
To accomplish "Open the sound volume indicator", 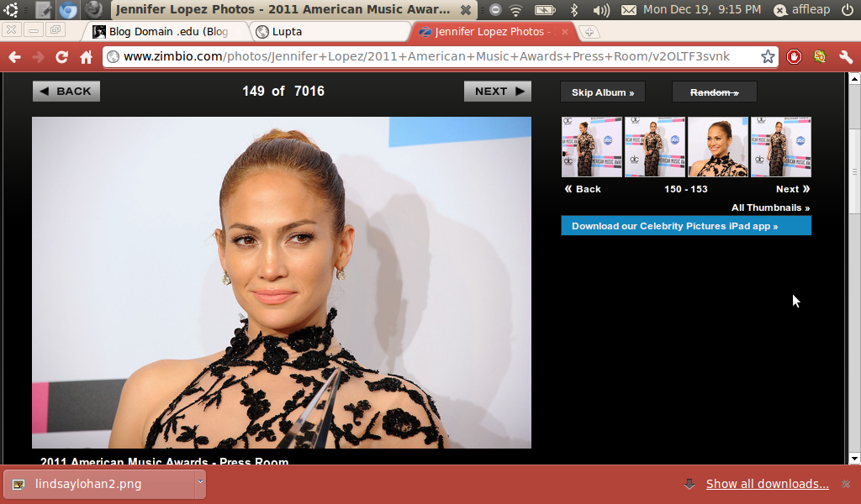I will tap(601, 9).
